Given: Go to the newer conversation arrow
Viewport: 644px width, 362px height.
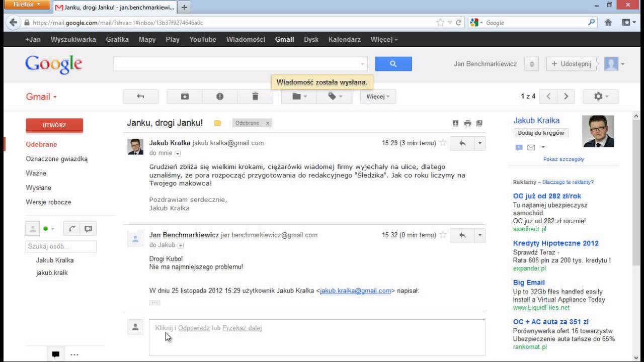Looking at the screenshot, I should (x=548, y=97).
